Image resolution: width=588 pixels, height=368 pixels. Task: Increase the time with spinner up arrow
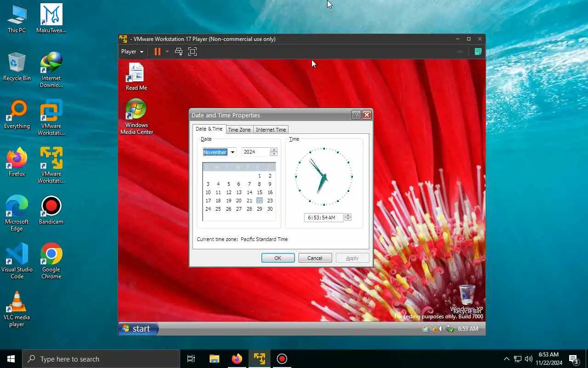[348, 215]
